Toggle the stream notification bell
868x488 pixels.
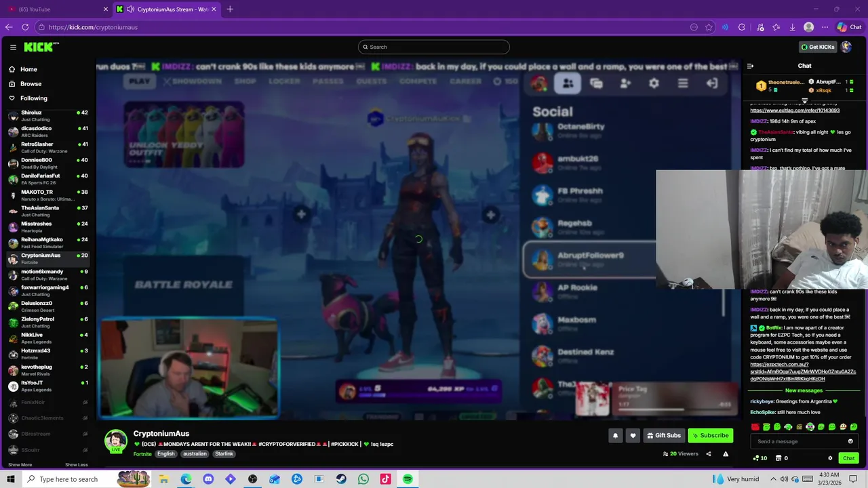point(615,436)
